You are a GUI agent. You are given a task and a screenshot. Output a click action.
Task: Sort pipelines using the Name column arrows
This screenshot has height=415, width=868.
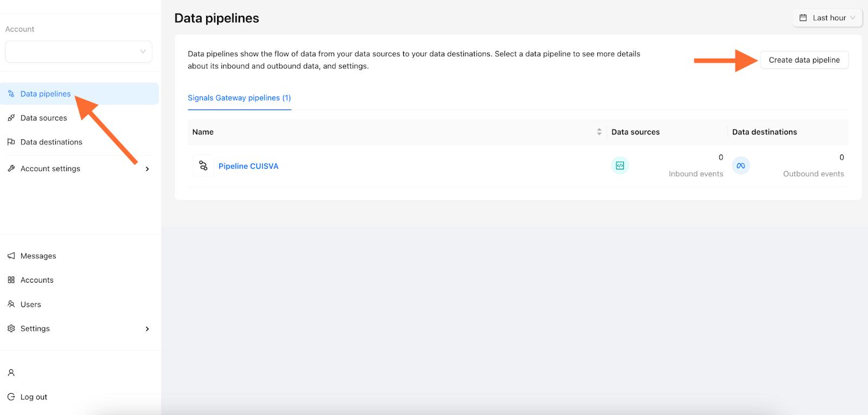tap(599, 132)
